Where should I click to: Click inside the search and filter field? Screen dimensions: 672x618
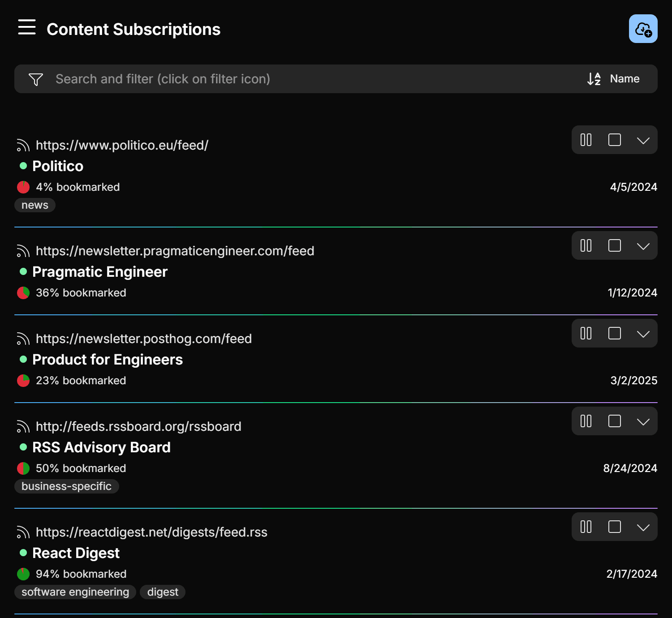269,79
